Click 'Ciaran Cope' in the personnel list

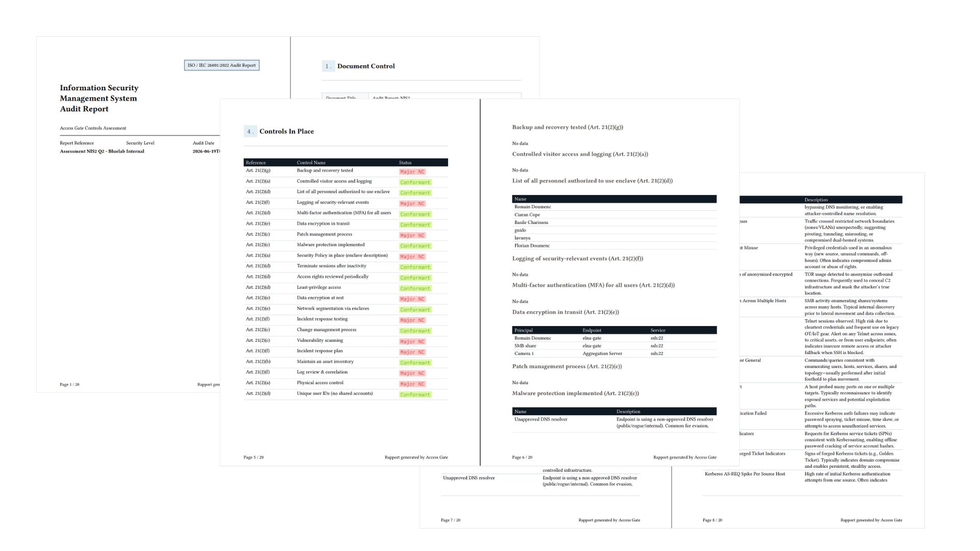[527, 215]
